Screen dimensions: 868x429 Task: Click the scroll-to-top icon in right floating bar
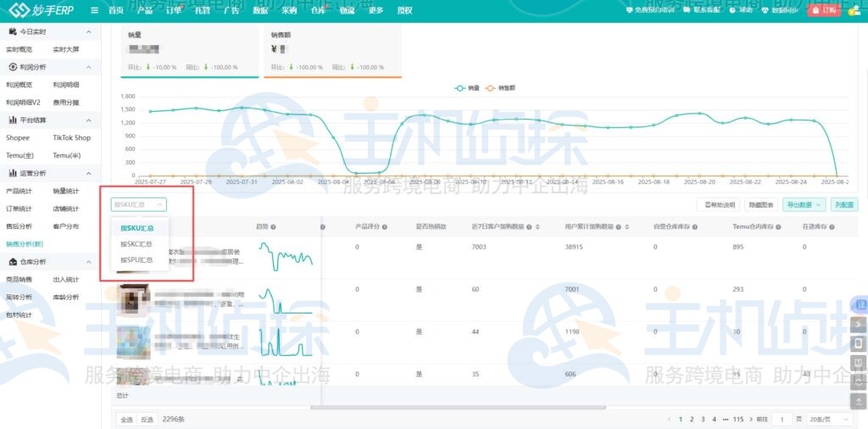click(x=859, y=398)
